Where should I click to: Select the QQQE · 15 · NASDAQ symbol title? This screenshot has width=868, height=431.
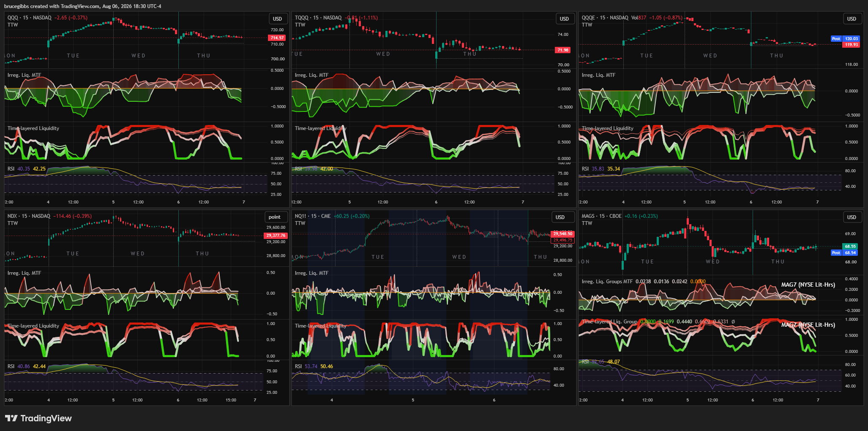605,18
